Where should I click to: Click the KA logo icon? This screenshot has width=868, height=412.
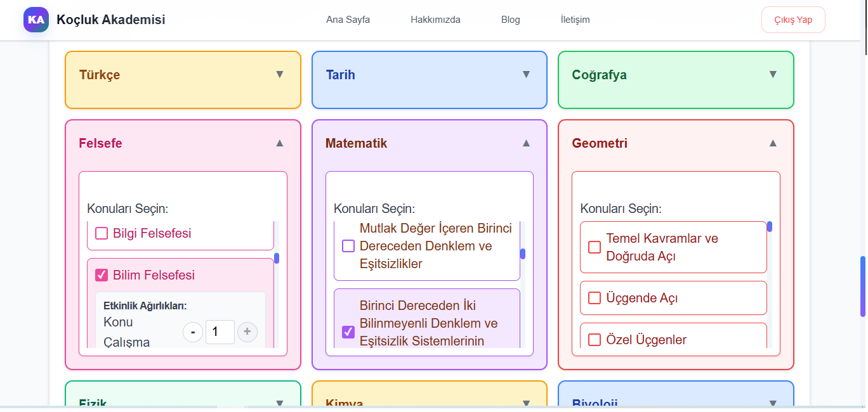pos(36,20)
